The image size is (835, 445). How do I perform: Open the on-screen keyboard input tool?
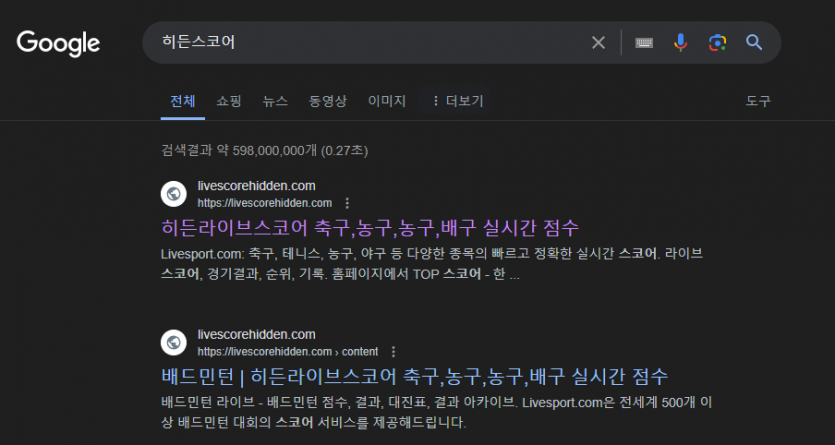point(644,43)
